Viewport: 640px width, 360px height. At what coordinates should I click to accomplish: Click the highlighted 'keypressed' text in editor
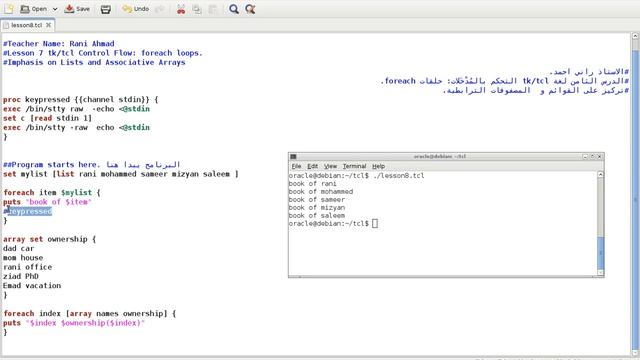(30, 211)
